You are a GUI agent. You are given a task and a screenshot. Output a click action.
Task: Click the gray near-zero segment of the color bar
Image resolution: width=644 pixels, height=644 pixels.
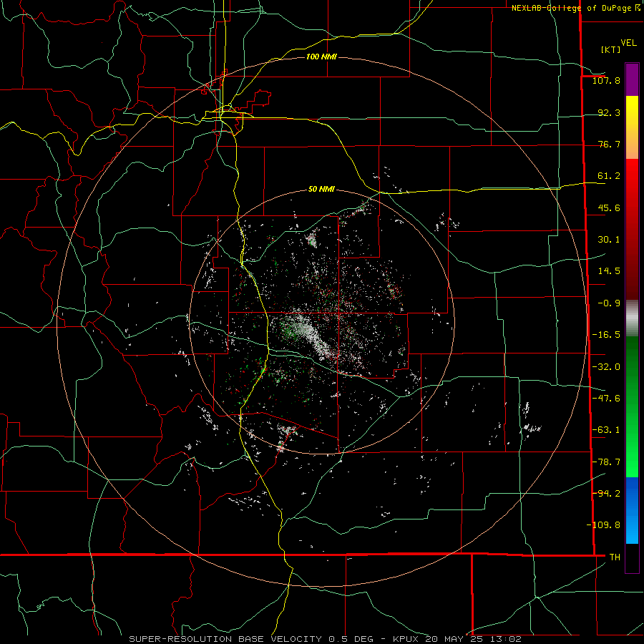tap(632, 318)
